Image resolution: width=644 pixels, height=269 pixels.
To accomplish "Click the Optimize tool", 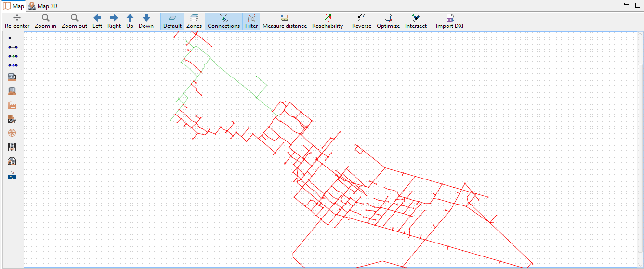I will tap(388, 22).
